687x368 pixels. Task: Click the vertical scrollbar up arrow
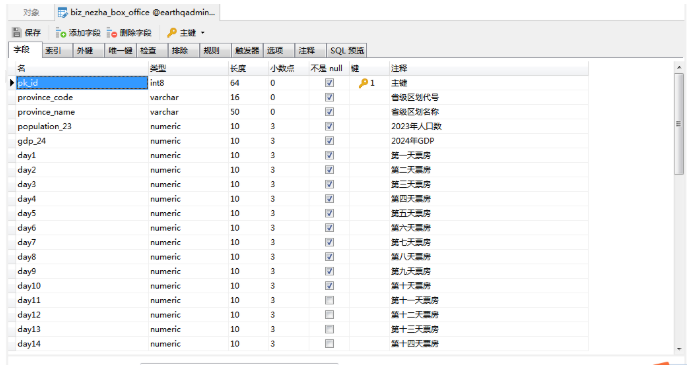[679, 67]
